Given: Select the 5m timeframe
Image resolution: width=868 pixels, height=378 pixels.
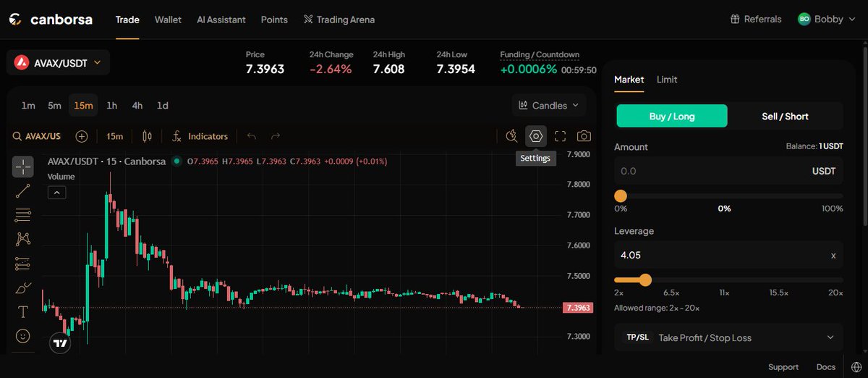Looking at the screenshot, I should tap(54, 106).
